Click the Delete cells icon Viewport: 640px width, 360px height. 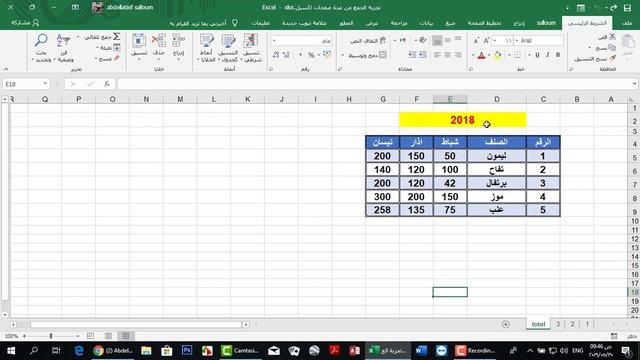pos(159,48)
